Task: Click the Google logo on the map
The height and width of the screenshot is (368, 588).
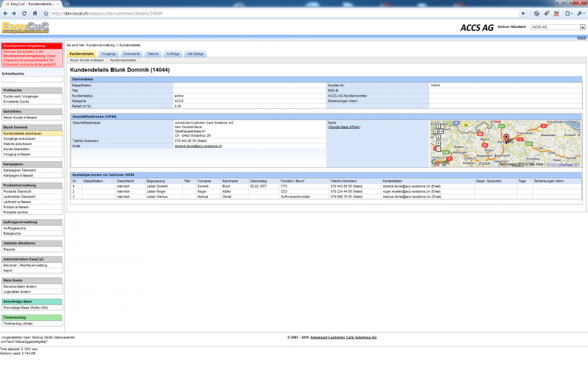Action: [x=440, y=162]
